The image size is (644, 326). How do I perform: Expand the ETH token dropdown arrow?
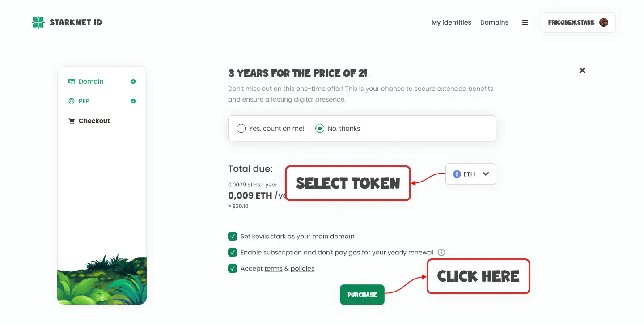click(486, 174)
